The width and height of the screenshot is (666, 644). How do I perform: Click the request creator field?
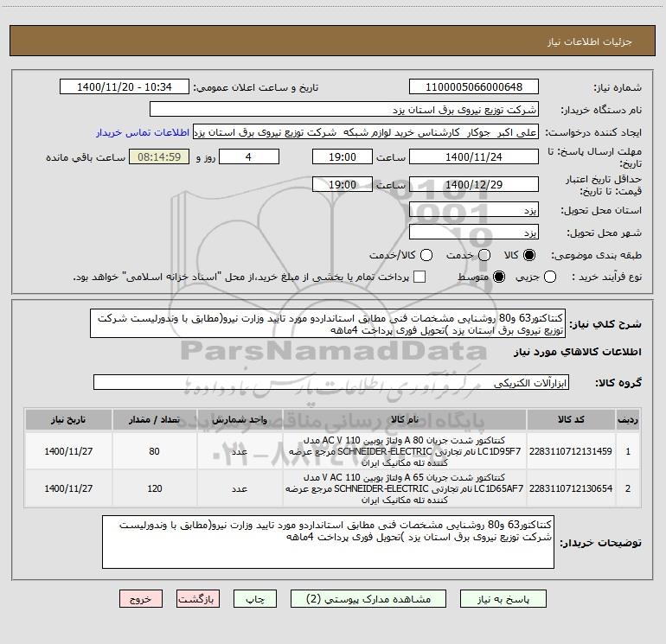[366, 132]
